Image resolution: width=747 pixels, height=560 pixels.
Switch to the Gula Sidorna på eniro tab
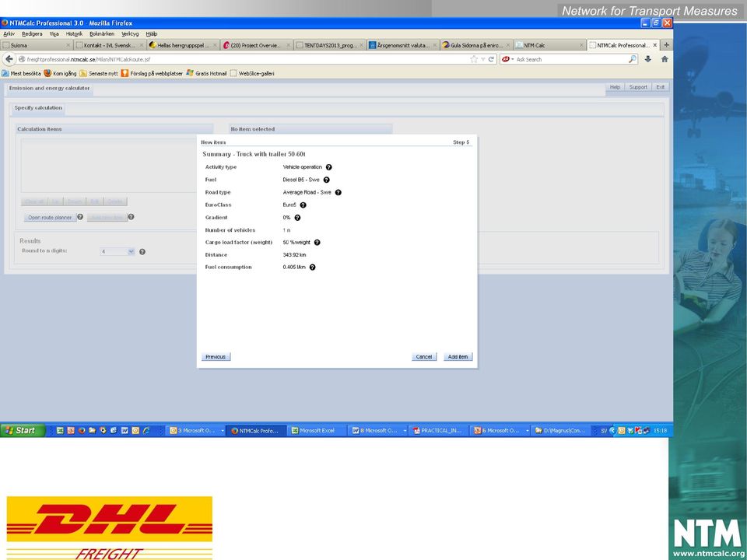pyautogui.click(x=476, y=45)
